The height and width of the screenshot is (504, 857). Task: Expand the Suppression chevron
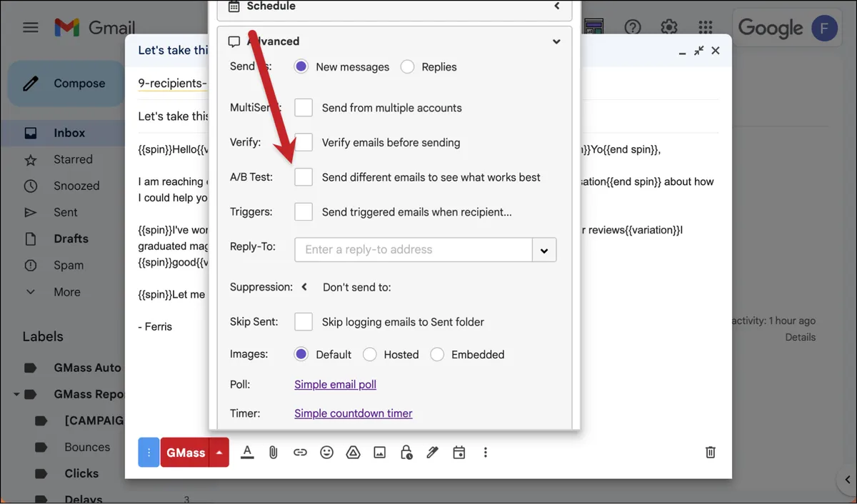pyautogui.click(x=304, y=287)
